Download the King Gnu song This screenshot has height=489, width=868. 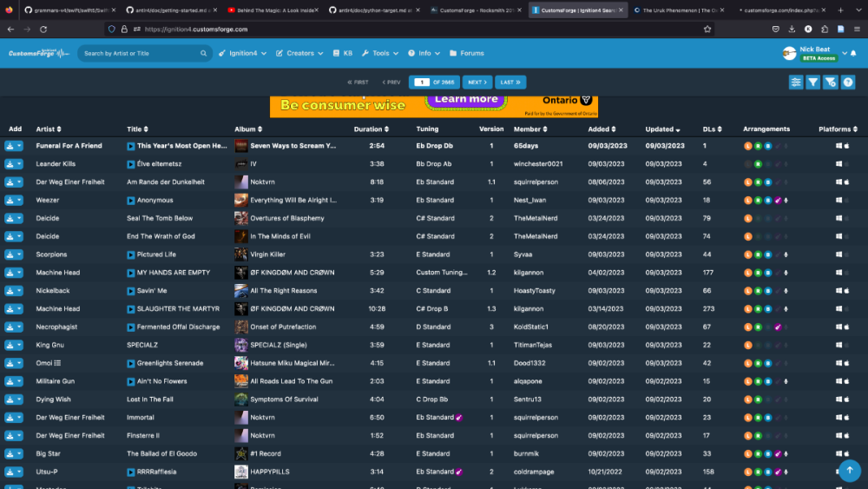[10, 345]
